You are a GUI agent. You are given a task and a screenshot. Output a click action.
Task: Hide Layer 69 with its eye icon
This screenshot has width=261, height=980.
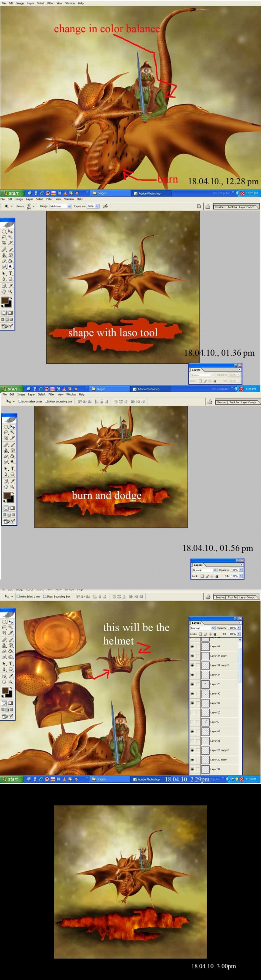[192, 731]
